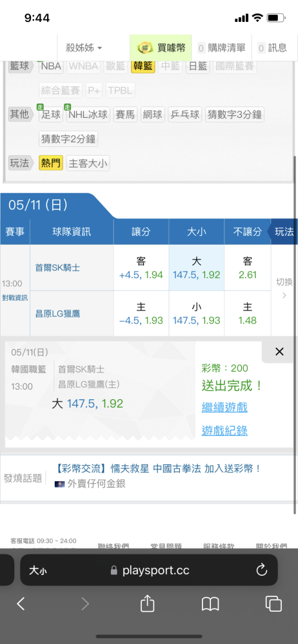Open 對戰資訊 matchup info link

(15, 298)
